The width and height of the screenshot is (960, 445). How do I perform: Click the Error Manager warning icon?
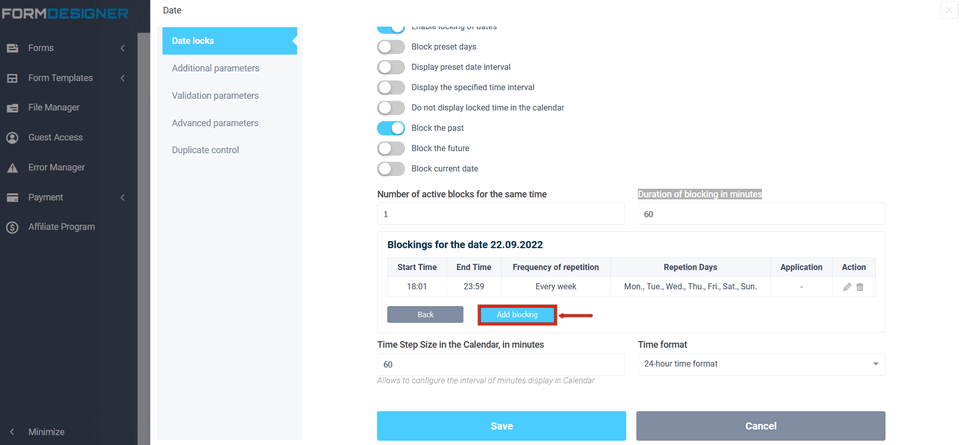tap(12, 168)
